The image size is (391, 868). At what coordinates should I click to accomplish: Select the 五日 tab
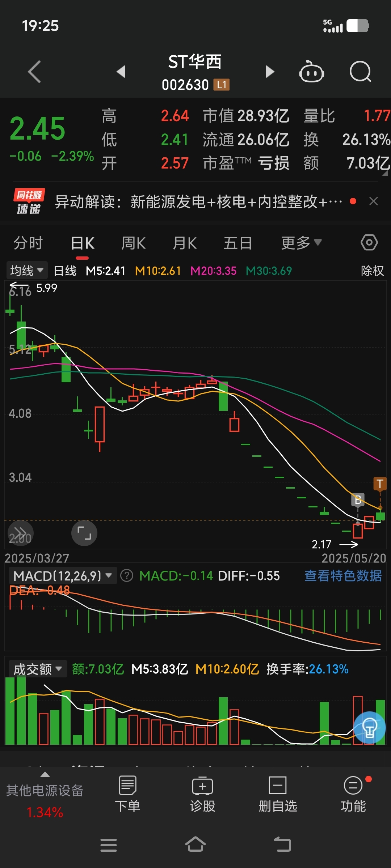point(237,243)
